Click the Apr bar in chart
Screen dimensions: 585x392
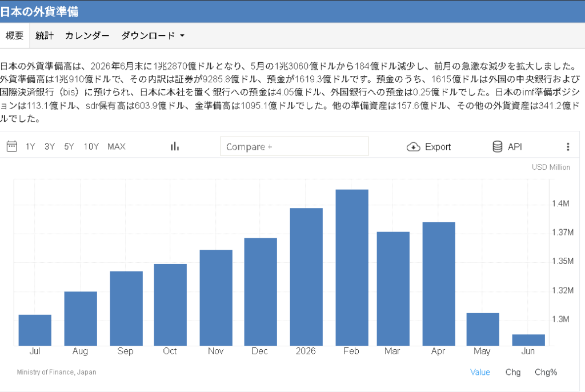pyautogui.click(x=439, y=284)
